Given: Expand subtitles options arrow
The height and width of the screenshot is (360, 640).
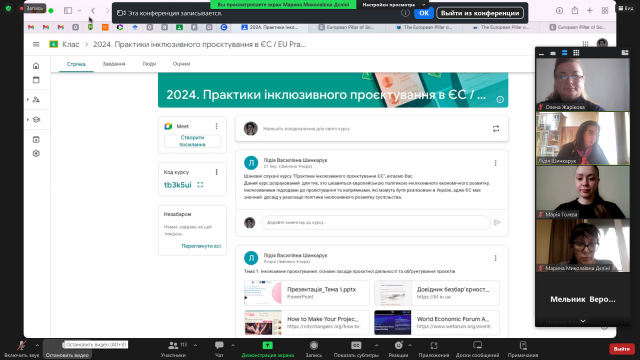Looking at the screenshot, I should point(376,345).
